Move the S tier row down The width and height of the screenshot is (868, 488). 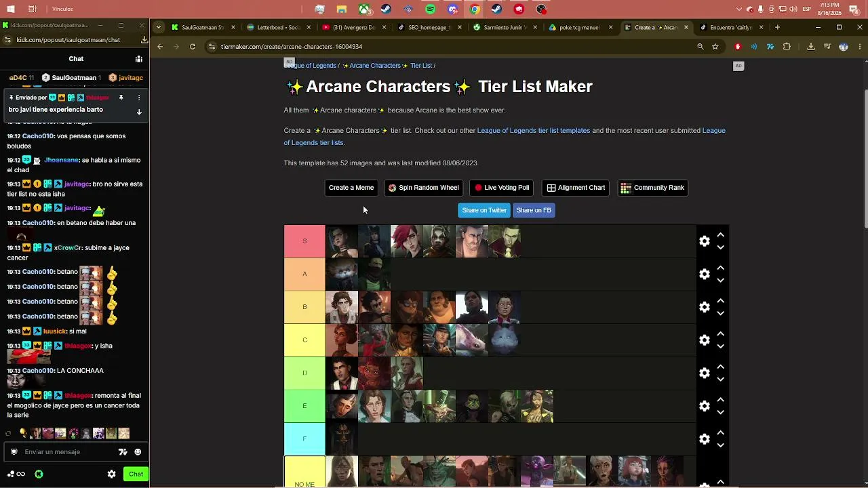721,247
